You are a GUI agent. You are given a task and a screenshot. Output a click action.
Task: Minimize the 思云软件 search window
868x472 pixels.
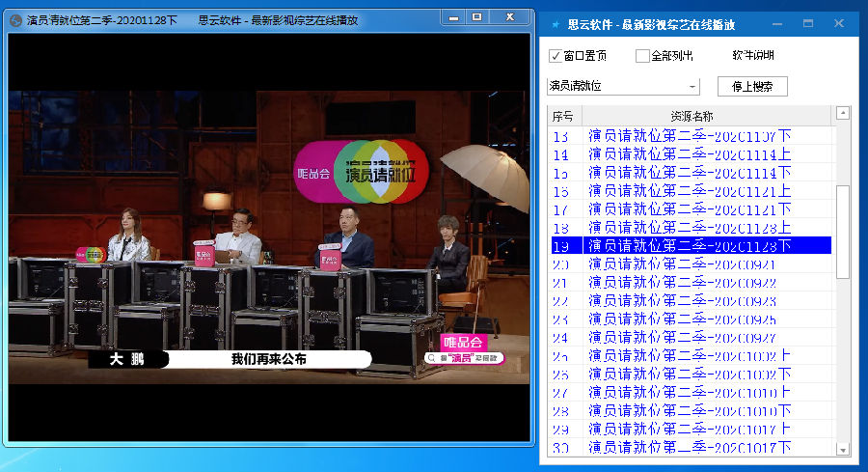coord(777,24)
